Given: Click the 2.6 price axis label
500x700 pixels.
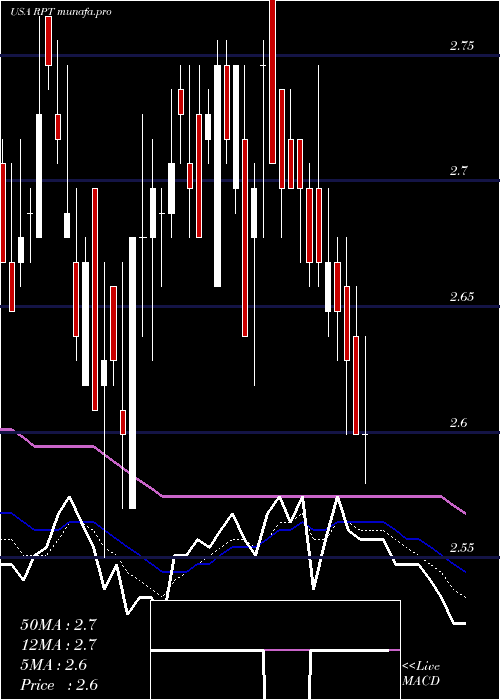Looking at the screenshot, I should tap(458, 422).
